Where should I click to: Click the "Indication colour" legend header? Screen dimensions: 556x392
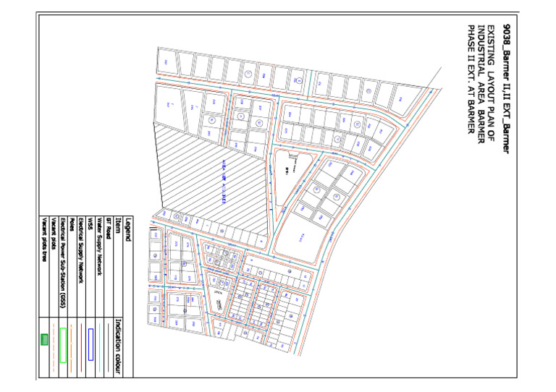point(119,346)
